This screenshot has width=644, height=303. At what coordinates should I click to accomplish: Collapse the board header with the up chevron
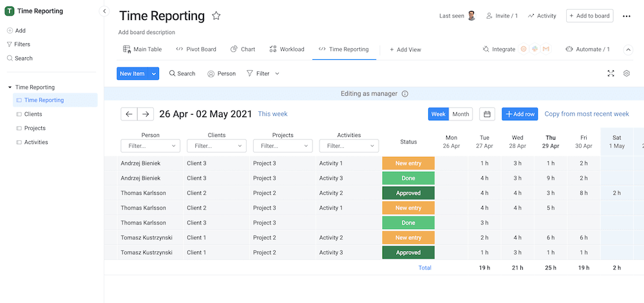coord(628,50)
